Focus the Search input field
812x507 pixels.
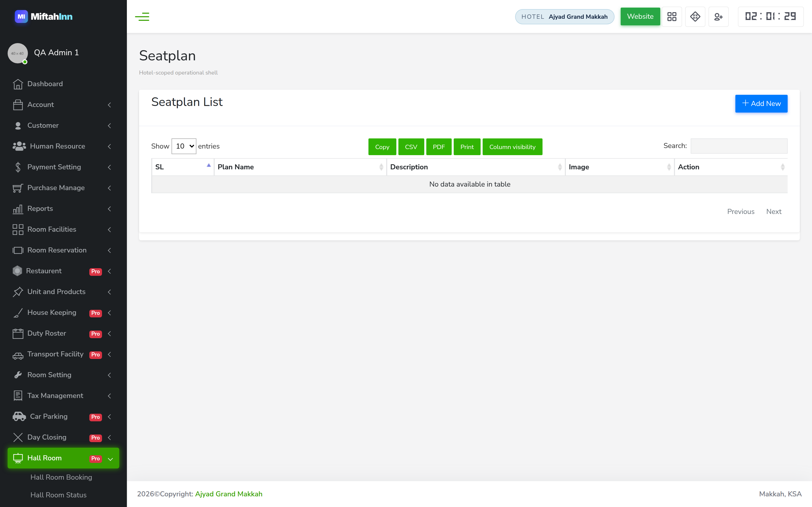(739, 146)
